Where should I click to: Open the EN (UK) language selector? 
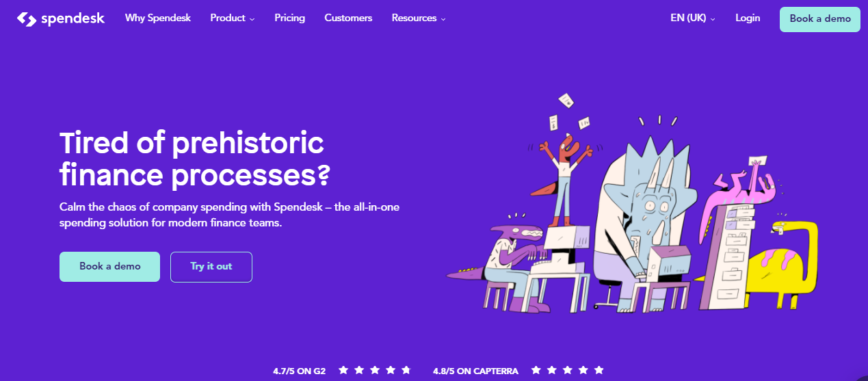pos(693,18)
